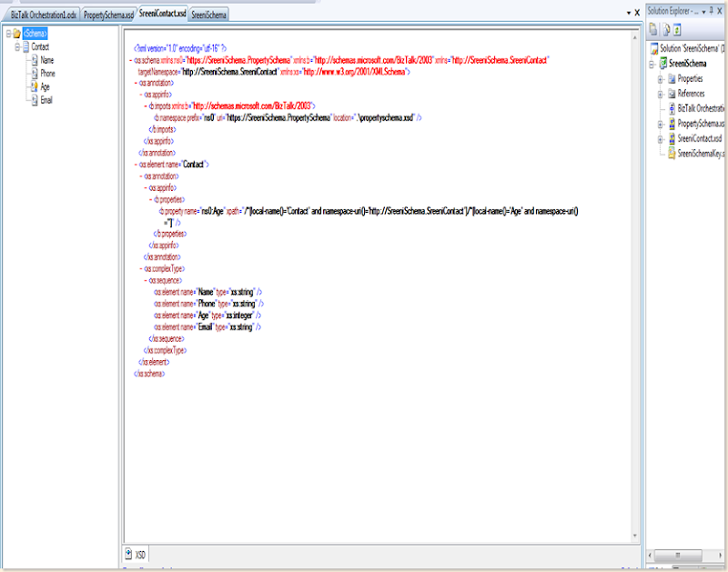Select PropertySchema.xsd in Solution Explorer
Image resolution: width=728 pixels, height=572 pixels.
coord(701,124)
